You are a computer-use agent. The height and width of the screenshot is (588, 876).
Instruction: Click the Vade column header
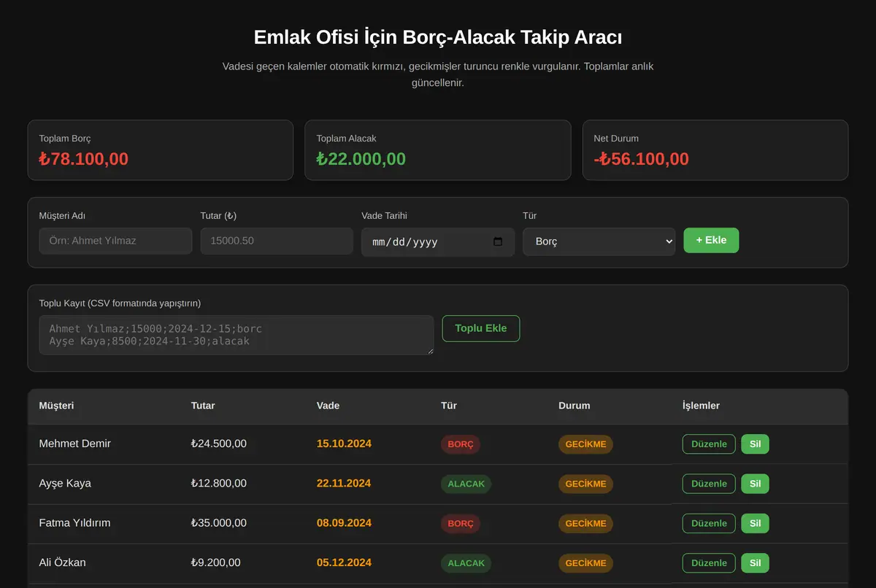[328, 406]
